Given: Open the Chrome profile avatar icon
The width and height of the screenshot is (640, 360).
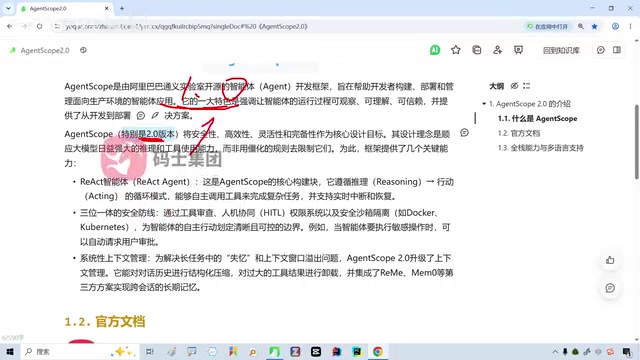Looking at the screenshot, I should point(615,26).
